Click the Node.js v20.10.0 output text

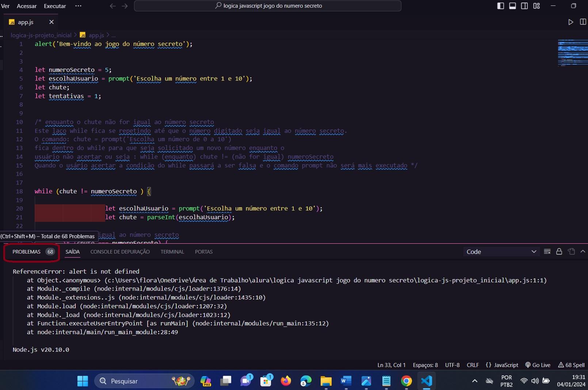pos(41,350)
